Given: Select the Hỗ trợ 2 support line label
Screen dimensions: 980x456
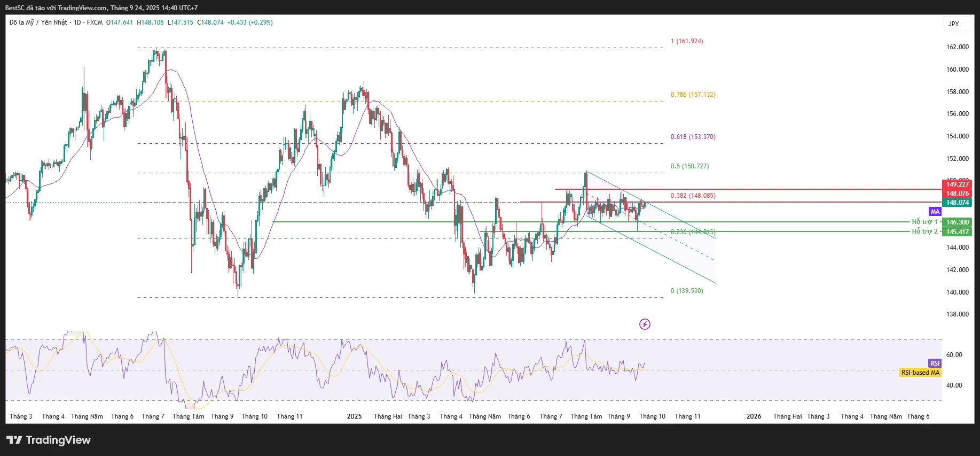Looking at the screenshot, I should (x=924, y=231).
